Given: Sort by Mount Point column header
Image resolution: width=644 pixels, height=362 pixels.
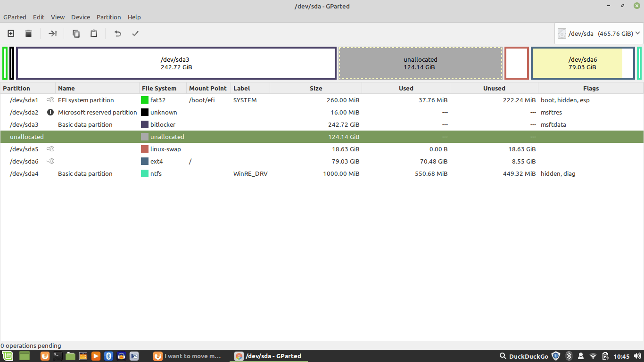Looking at the screenshot, I should click(209, 88).
